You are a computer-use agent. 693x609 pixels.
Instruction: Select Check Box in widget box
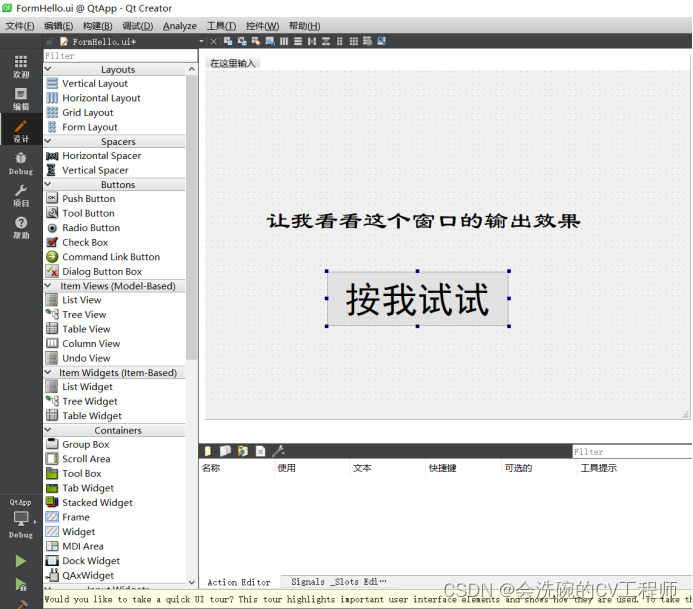[85, 242]
